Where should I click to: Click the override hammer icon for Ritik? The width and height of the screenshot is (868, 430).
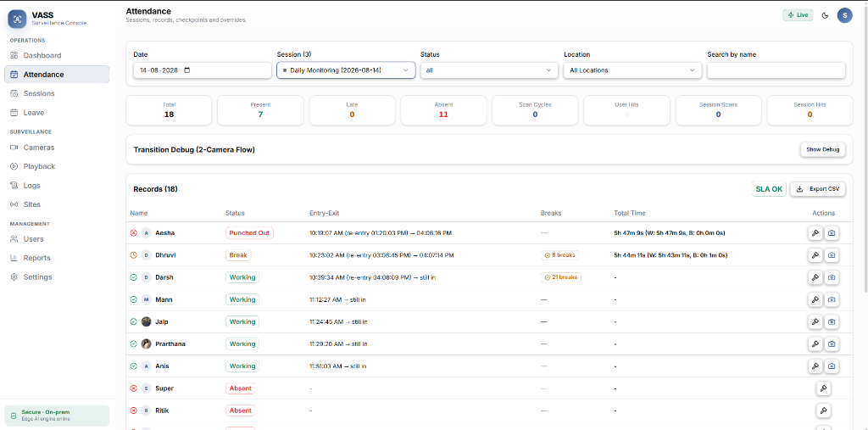click(x=823, y=410)
